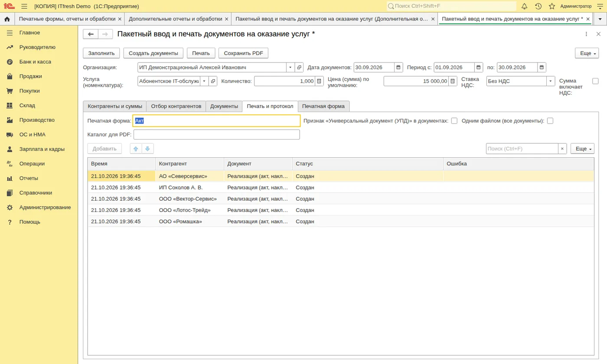The image size is (607, 364).
Task: Expand Ставка НДС dropdown
Action: click(551, 81)
